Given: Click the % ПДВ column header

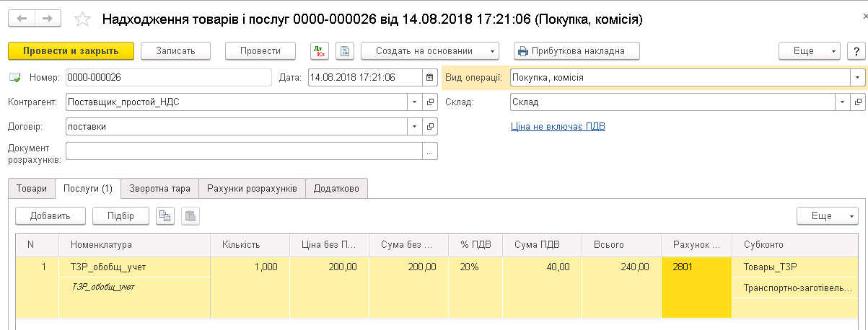Looking at the screenshot, I should tap(475, 245).
